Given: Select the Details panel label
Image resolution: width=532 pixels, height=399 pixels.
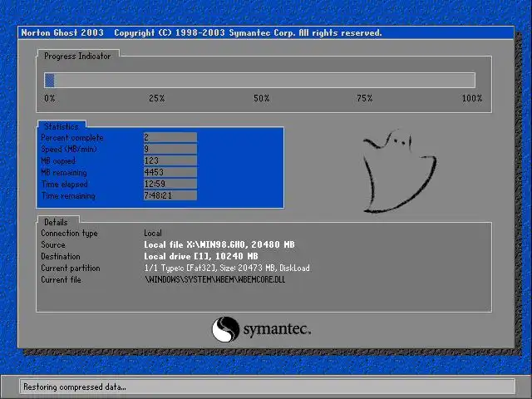Looking at the screenshot, I should [x=56, y=222].
